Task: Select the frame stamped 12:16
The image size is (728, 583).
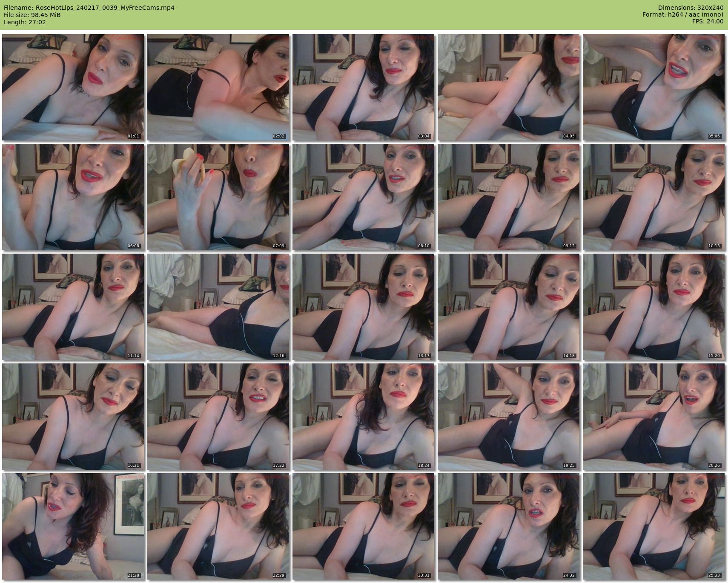Action: (218, 307)
